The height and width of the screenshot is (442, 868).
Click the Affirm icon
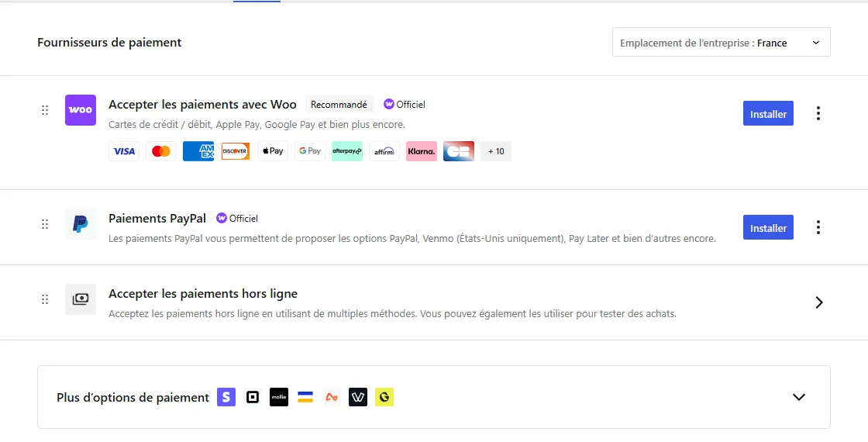[x=384, y=151]
